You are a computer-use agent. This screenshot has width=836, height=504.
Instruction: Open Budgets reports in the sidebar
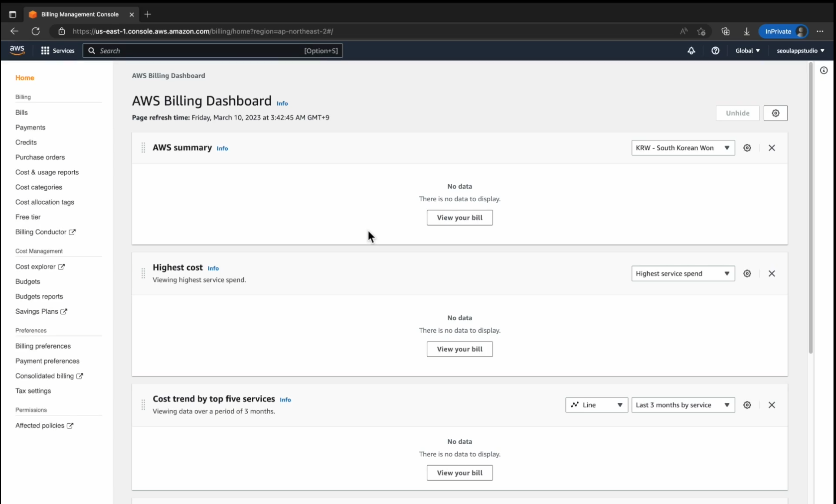(x=39, y=296)
